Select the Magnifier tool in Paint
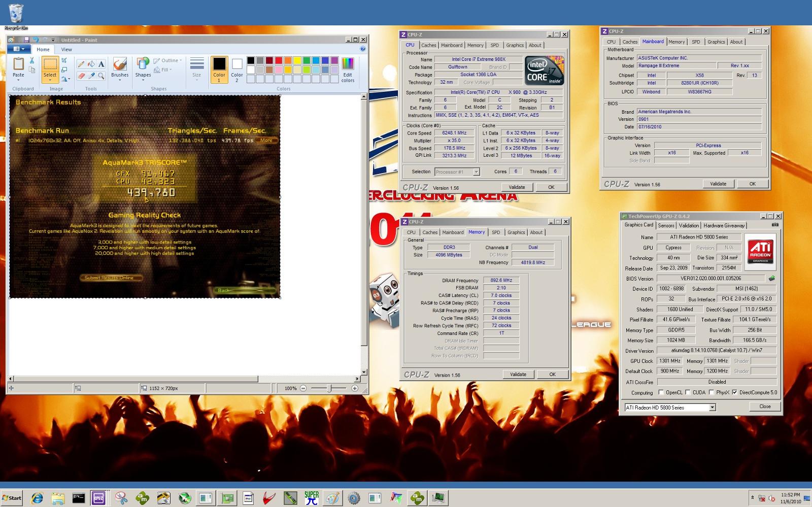Image resolution: width=812 pixels, height=507 pixels. 101,76
